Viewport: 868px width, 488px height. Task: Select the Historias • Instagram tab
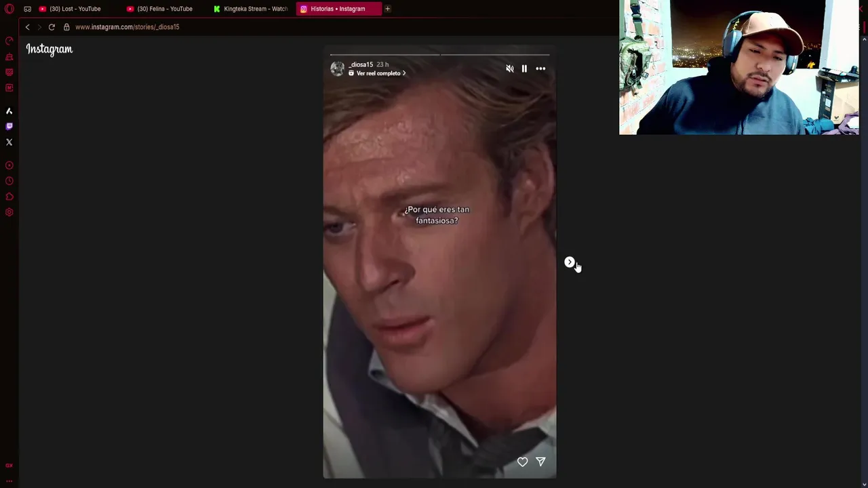coord(338,9)
